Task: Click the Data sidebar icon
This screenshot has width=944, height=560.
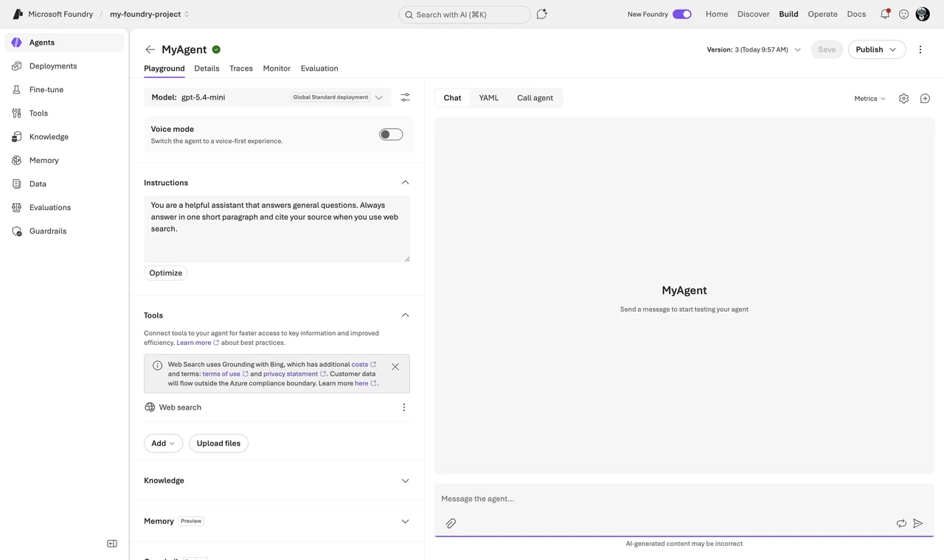Action: tap(16, 184)
